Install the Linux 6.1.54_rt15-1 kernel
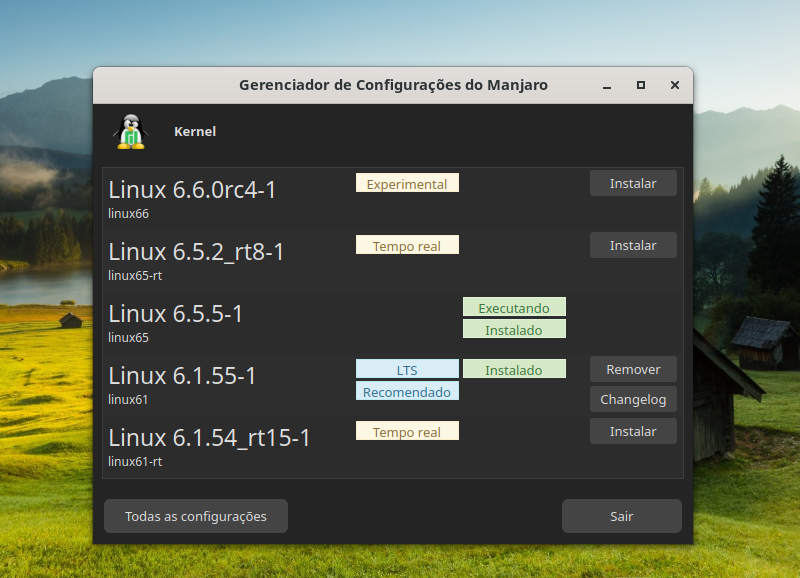800x578 pixels. tap(632, 431)
